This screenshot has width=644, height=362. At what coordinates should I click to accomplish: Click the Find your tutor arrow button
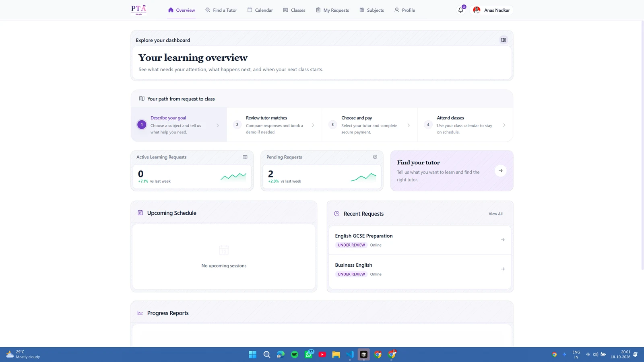tap(500, 171)
